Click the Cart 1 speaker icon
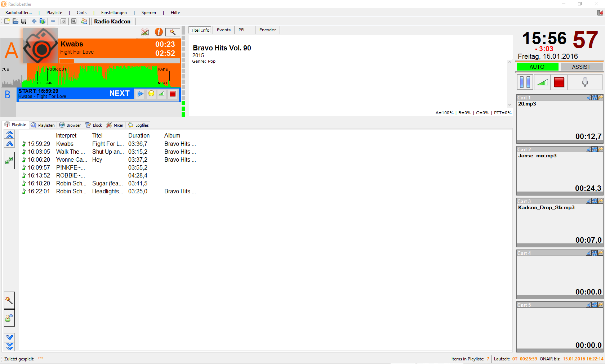Viewport: 605px width, 364px height. point(589,98)
